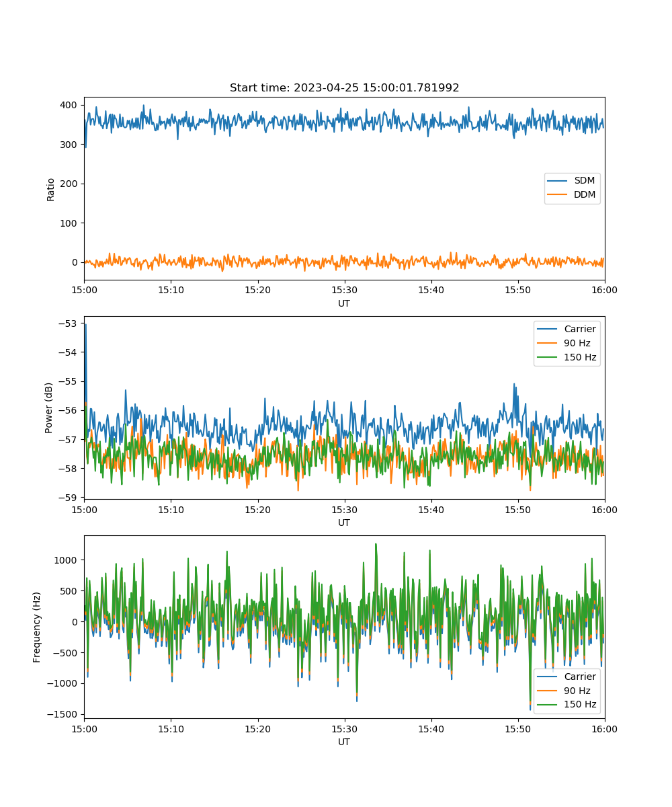Select 'Carrier' in the Frequency plot legend

pos(579,677)
